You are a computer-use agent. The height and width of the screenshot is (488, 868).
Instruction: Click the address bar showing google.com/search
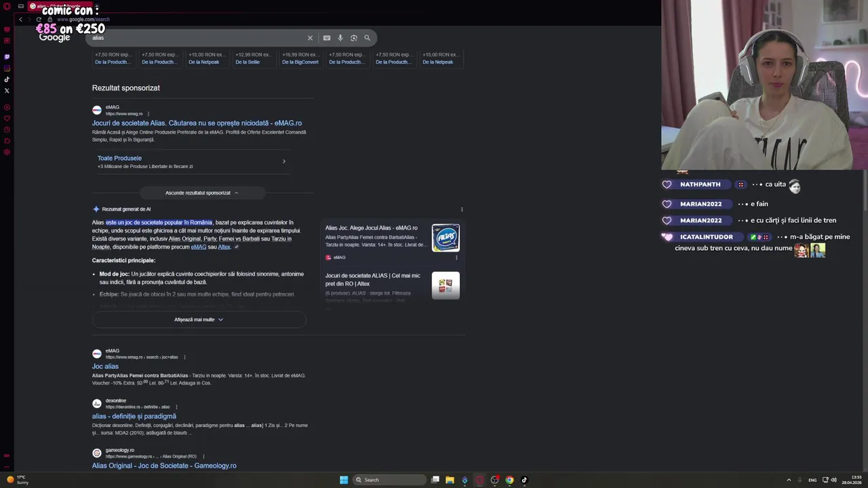[83, 19]
